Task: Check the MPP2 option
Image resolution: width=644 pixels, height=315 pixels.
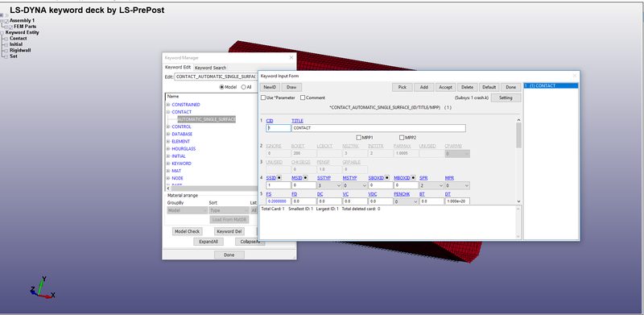Action: pyautogui.click(x=402, y=138)
